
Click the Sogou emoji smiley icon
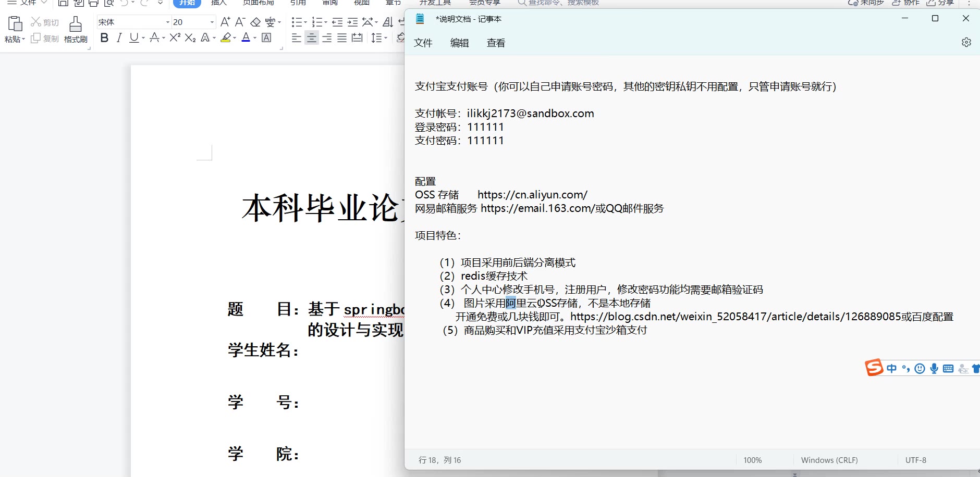[x=920, y=369]
